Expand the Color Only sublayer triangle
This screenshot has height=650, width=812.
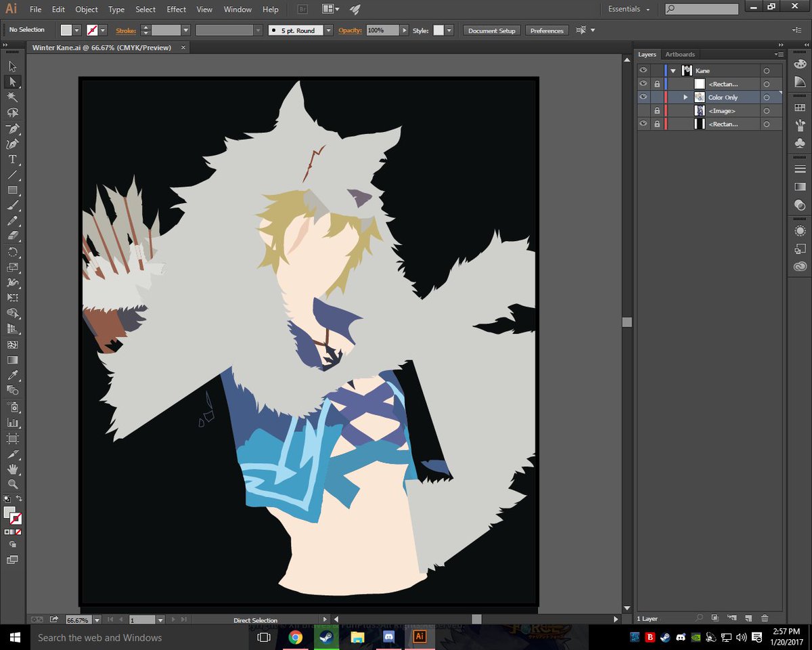click(685, 97)
